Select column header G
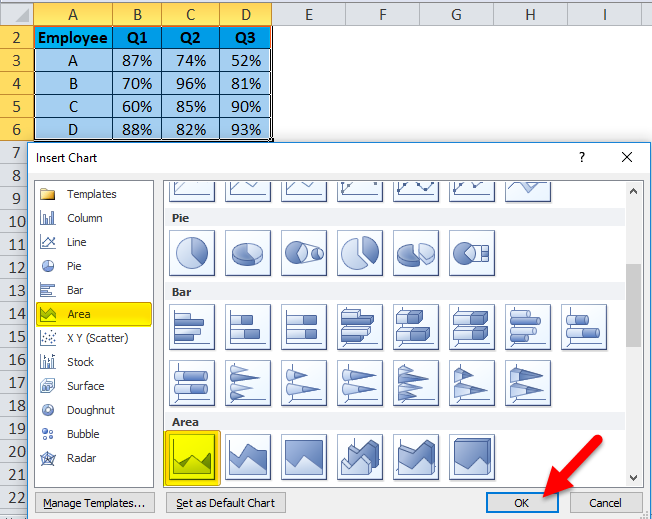652x519 pixels. 456,15
